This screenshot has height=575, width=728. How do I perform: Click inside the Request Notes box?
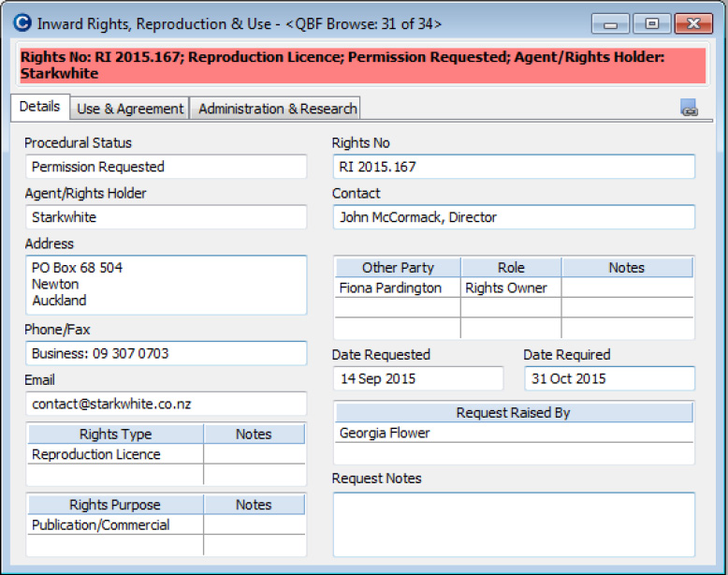514,524
